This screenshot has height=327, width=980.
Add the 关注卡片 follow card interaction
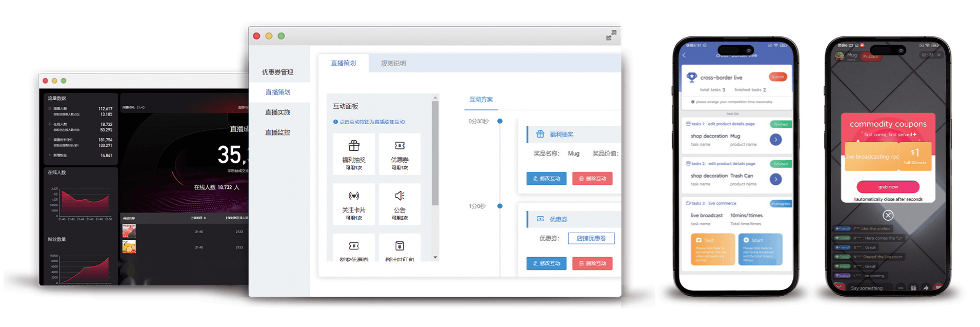[x=354, y=196]
